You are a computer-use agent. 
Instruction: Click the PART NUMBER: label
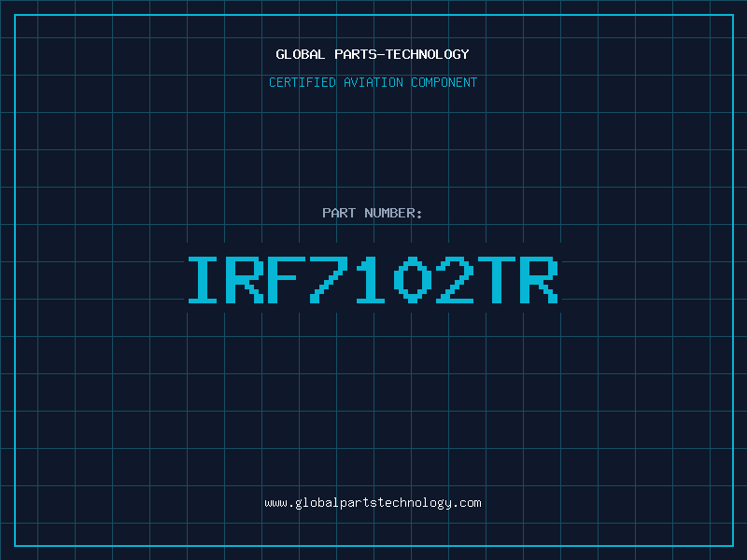373,213
